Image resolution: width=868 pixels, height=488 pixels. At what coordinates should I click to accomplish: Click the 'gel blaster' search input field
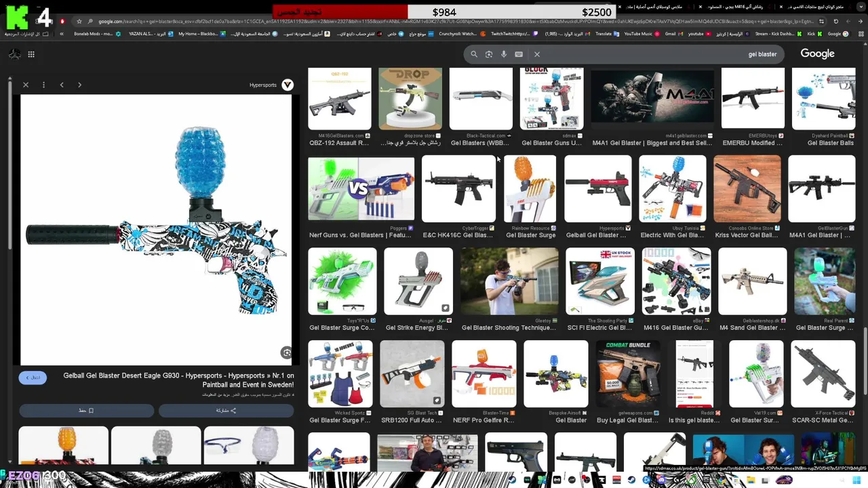658,54
